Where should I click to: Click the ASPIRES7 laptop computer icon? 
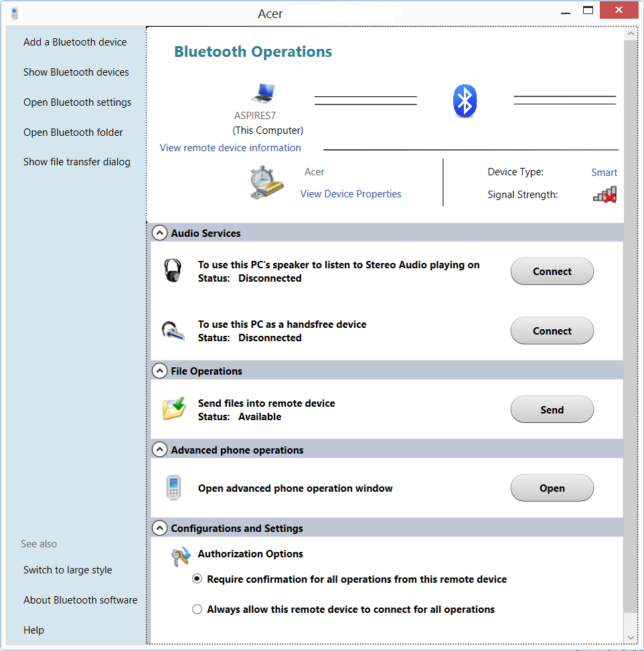263,93
